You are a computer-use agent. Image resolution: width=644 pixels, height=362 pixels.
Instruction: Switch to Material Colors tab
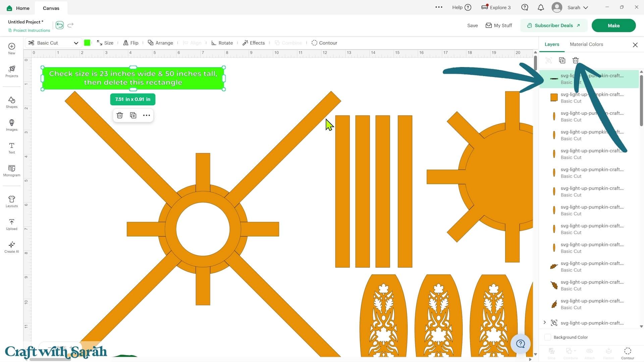(586, 44)
